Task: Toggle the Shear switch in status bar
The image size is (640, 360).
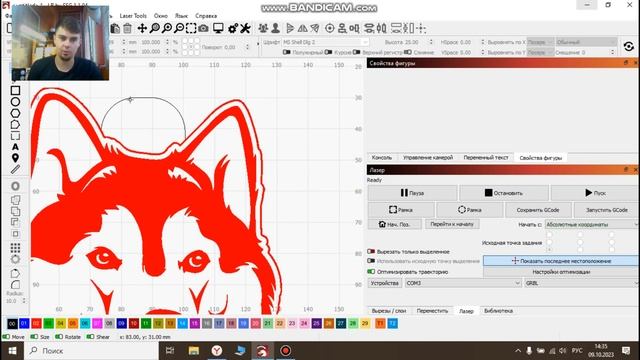Action: click(x=90, y=337)
